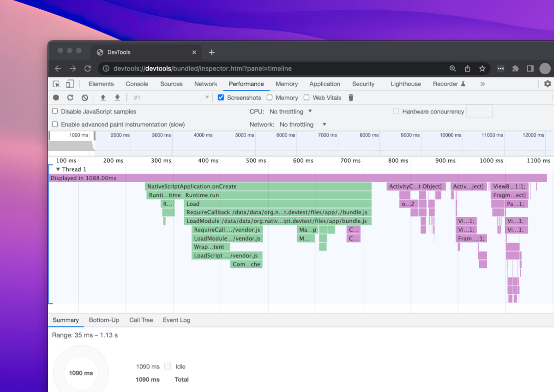Toggle the device toolbar icon
This screenshot has width=554, height=392.
click(x=70, y=84)
